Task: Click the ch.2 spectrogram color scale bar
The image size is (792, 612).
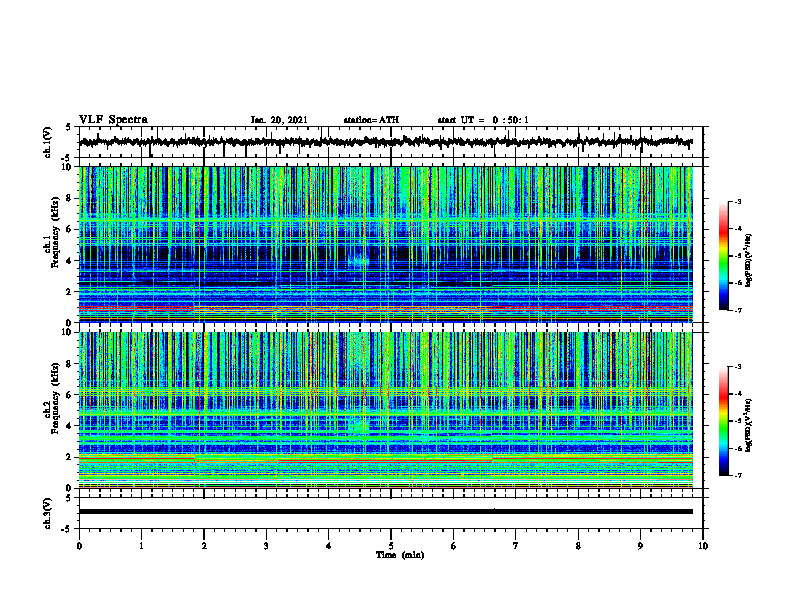Action: click(x=723, y=421)
